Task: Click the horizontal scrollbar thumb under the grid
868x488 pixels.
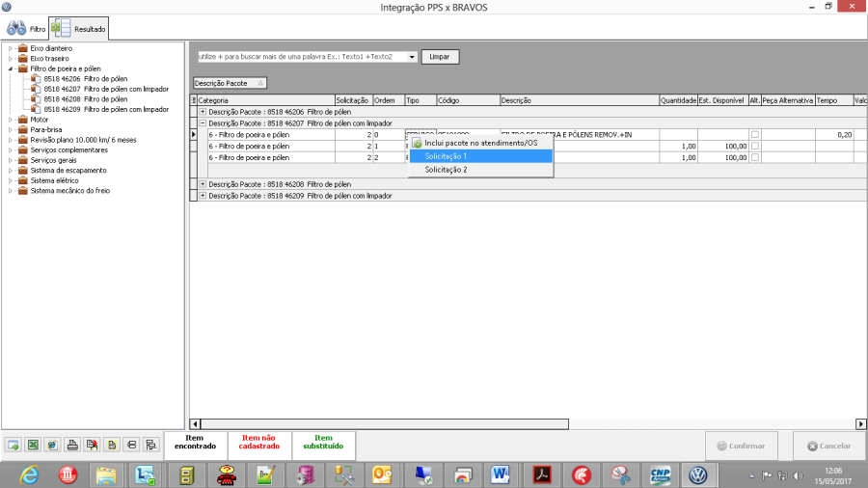Action: click(384, 424)
